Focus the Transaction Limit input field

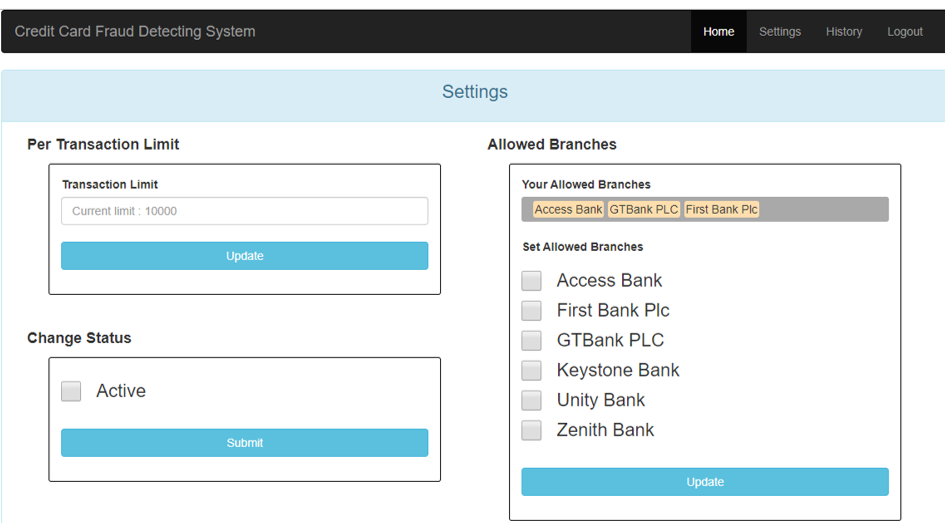tap(245, 211)
